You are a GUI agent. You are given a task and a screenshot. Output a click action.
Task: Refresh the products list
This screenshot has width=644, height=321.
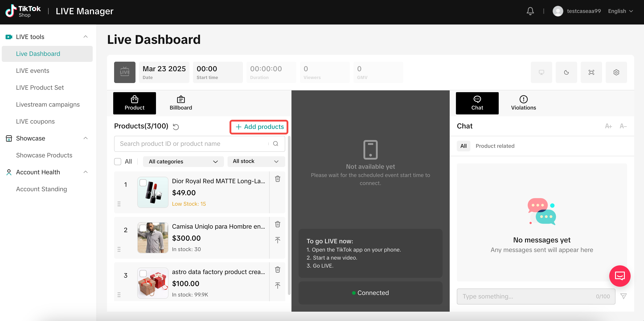click(x=176, y=127)
